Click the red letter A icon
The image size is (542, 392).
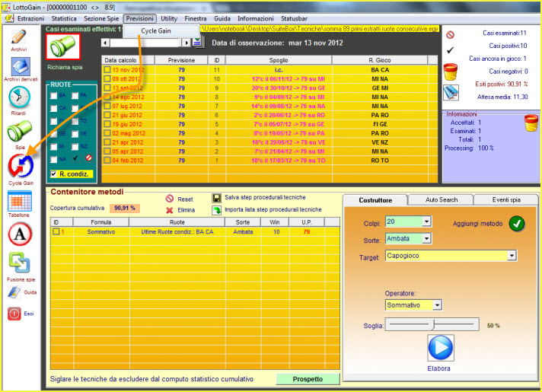click(20, 234)
